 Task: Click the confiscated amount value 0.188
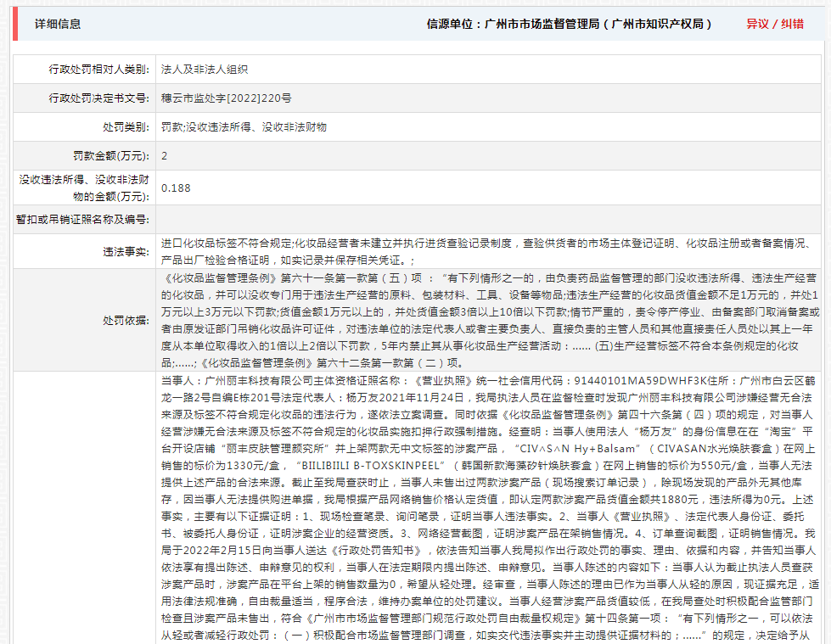[x=176, y=188]
